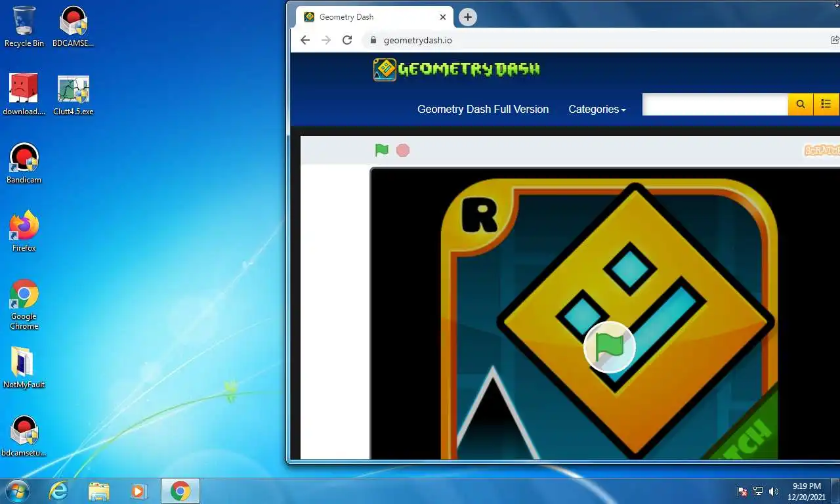Launch Internet Explorer from the taskbar
The image size is (840, 504).
(x=59, y=491)
